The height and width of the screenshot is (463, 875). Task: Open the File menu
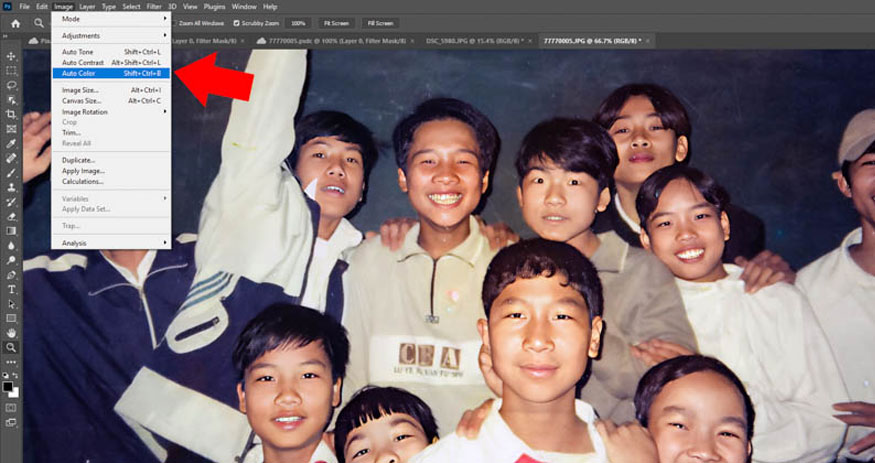tap(24, 7)
